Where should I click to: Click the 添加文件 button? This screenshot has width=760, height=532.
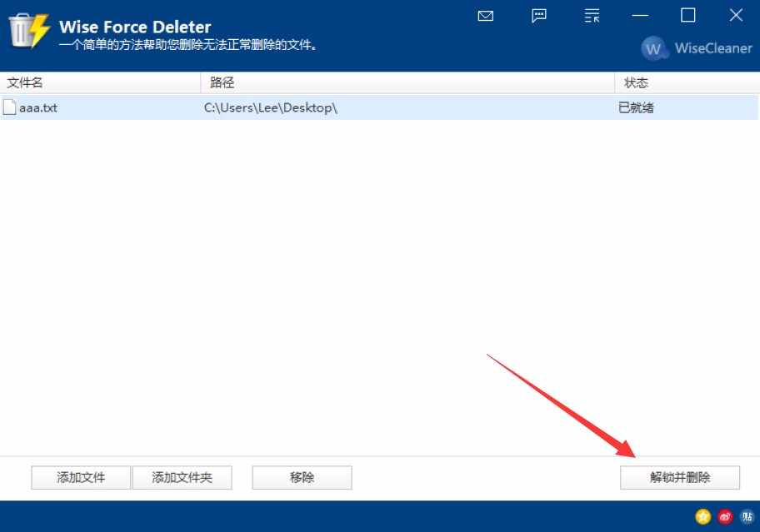point(81,478)
